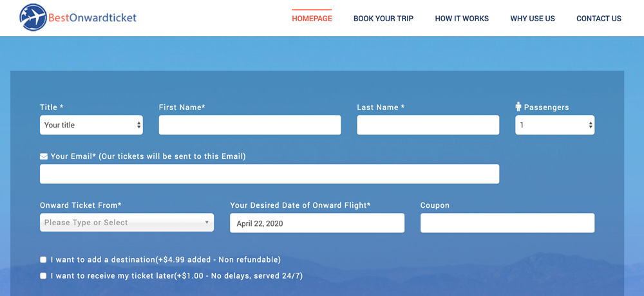Open the Onward Ticket From selector
644x296 pixels.
coord(127,223)
